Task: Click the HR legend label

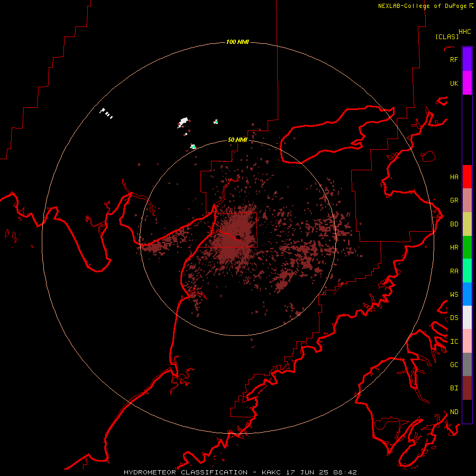Action: (454, 247)
